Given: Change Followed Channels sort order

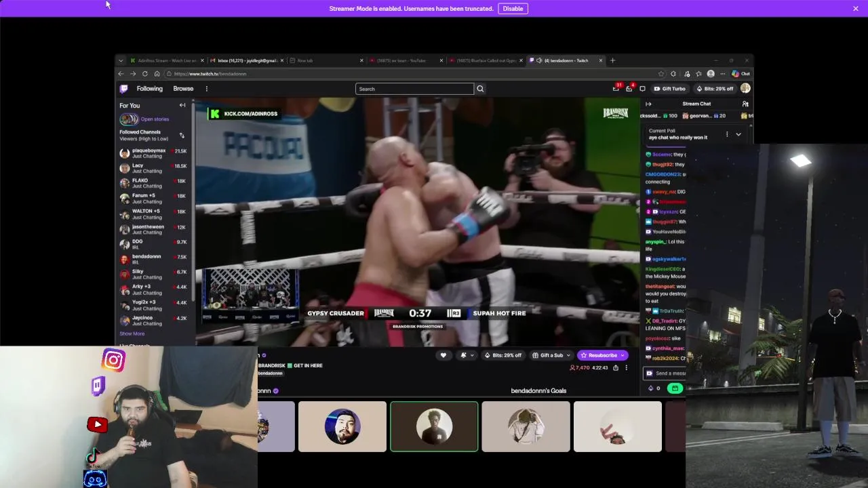Looking at the screenshot, I should click(x=182, y=136).
